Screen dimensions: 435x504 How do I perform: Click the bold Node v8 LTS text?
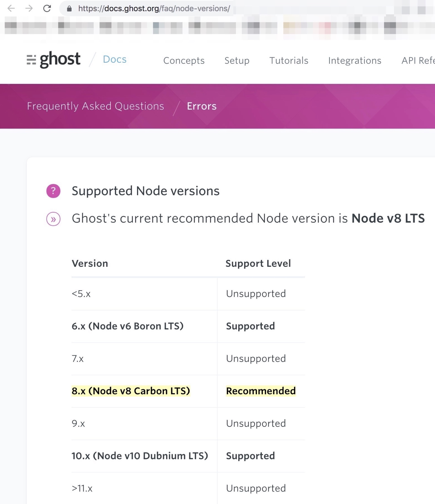click(388, 218)
